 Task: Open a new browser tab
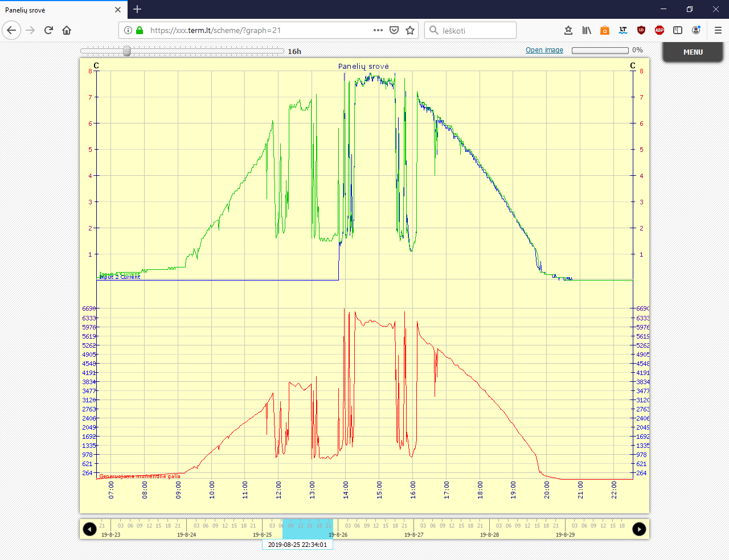tap(137, 9)
